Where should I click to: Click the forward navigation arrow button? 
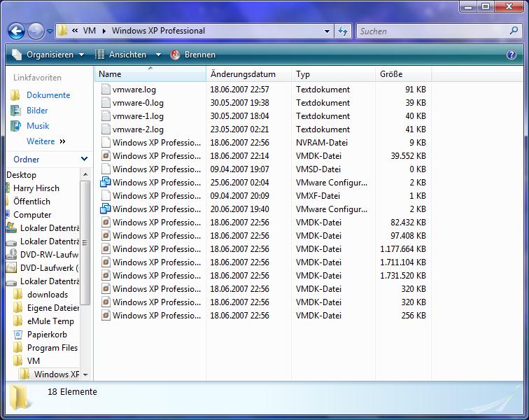36,31
